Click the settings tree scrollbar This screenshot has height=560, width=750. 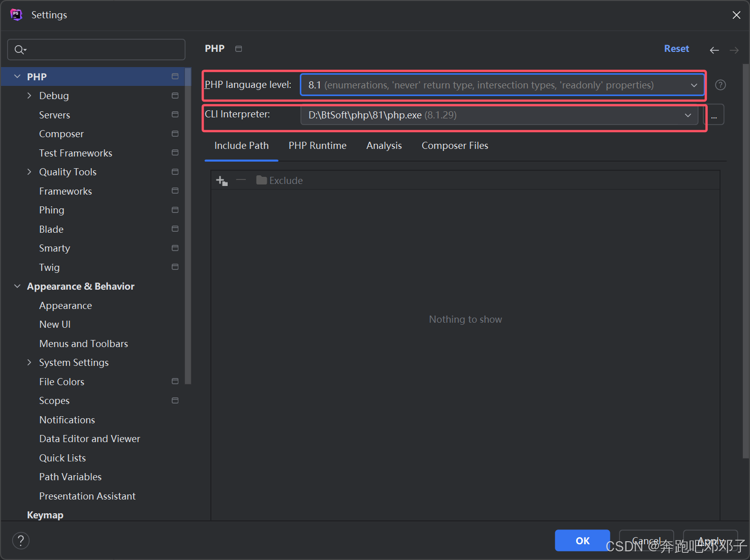click(x=188, y=226)
